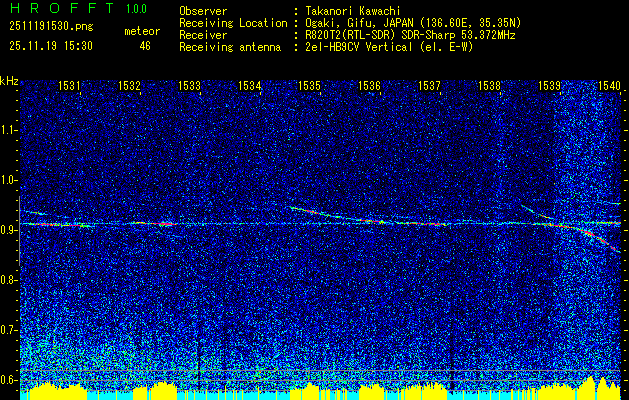Click the date 25.11.19 15:30

(51, 46)
